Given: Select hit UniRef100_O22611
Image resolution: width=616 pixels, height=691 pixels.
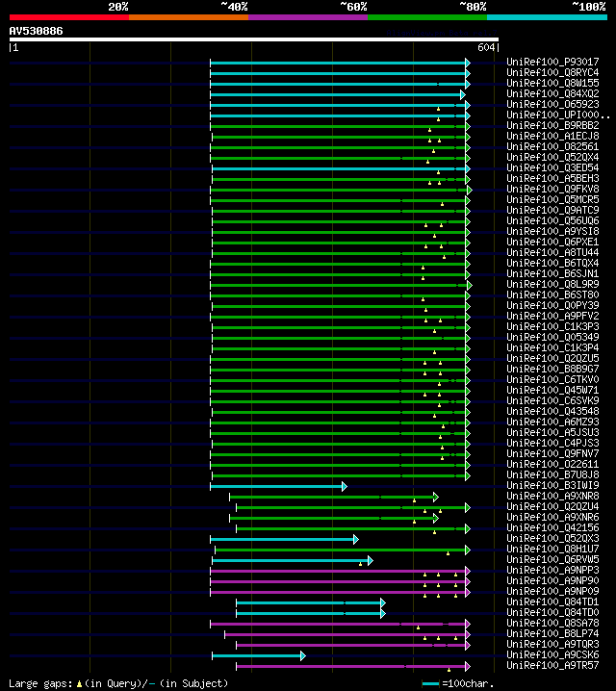Looking at the screenshot, I should click(x=552, y=464).
